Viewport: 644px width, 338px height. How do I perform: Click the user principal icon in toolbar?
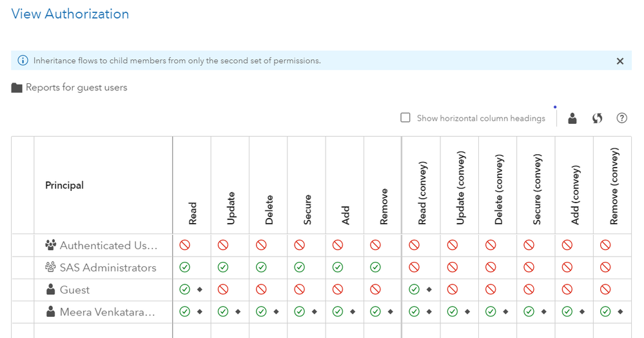click(572, 118)
